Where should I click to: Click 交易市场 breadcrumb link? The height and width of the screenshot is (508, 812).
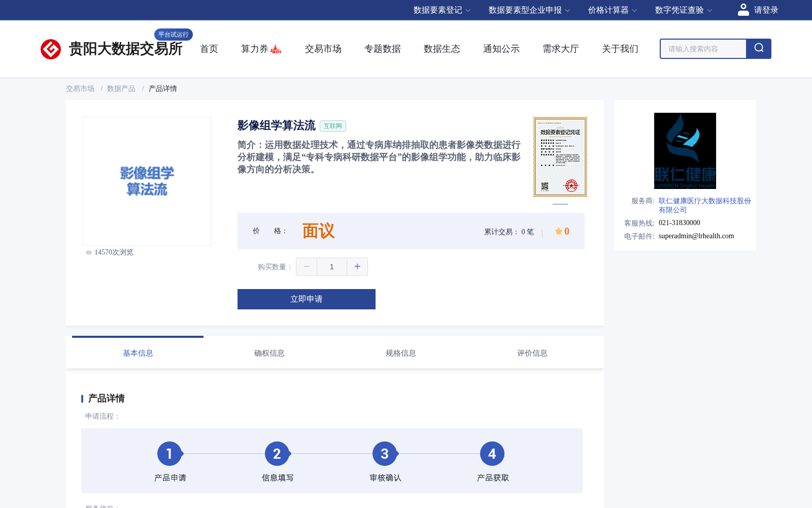[80, 88]
